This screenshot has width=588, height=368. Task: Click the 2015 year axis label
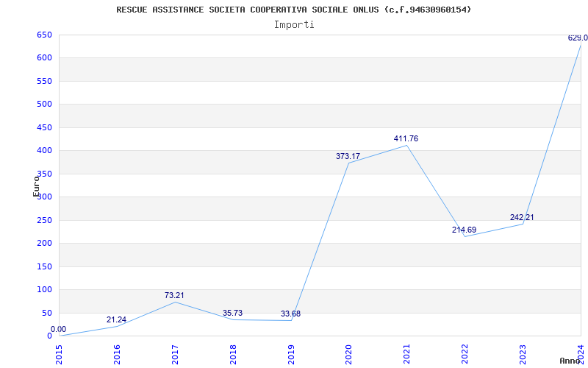59,354
